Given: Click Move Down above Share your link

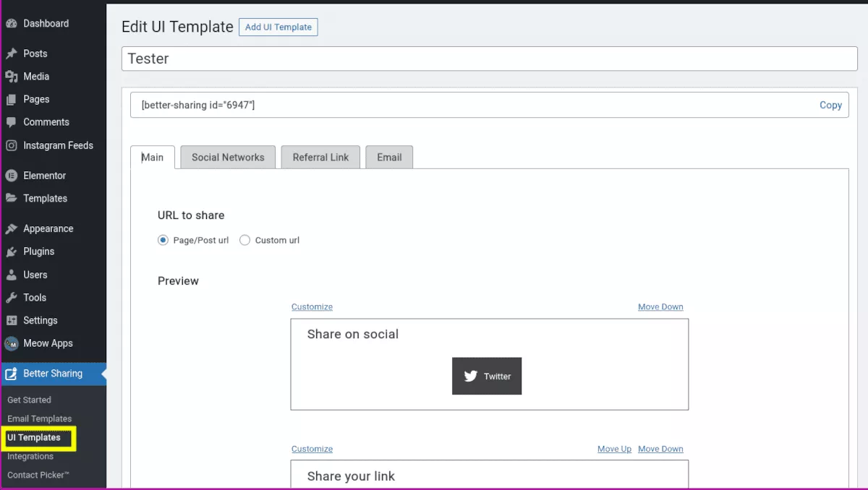Looking at the screenshot, I should point(660,449).
